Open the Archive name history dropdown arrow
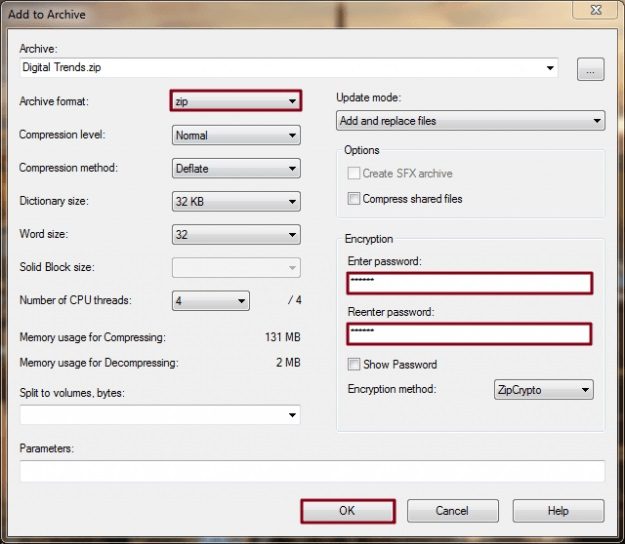Image resolution: width=625 pixels, height=544 pixels. [550, 68]
